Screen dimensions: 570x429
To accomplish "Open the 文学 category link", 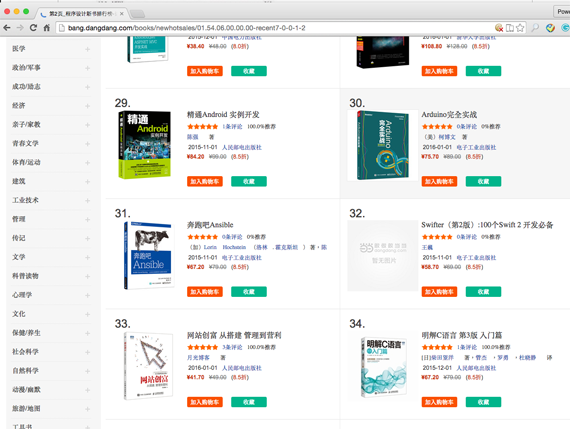I will [19, 257].
